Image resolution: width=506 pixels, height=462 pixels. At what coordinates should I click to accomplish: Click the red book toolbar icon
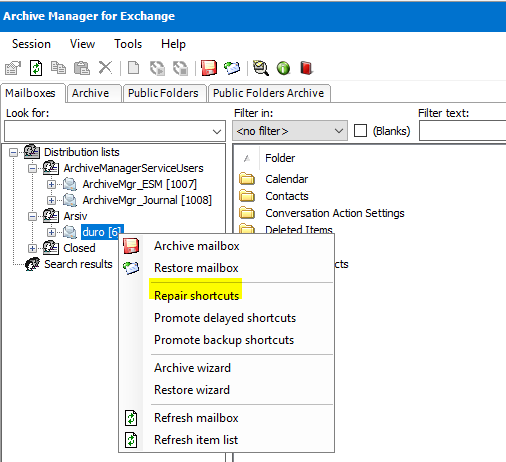coord(306,68)
